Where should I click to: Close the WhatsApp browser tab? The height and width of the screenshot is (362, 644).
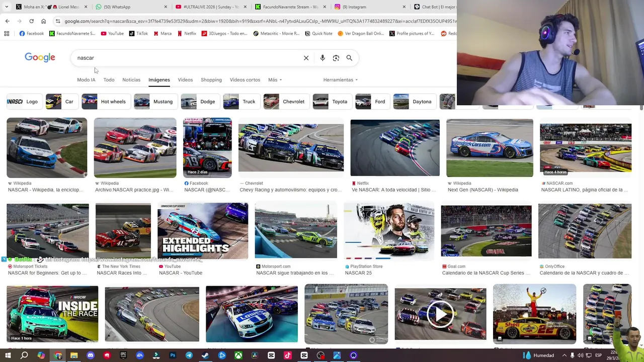166,7
